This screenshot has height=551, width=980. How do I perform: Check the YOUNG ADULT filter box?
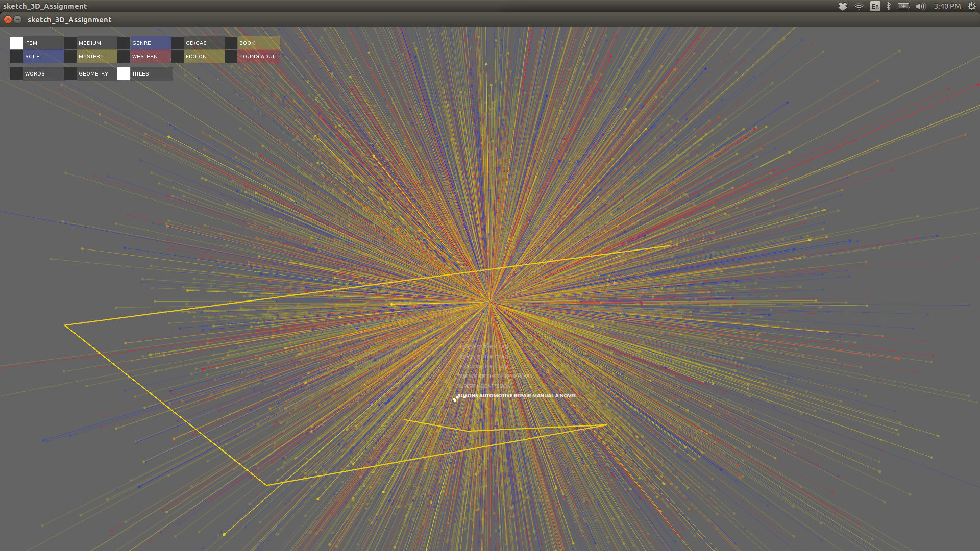point(231,57)
